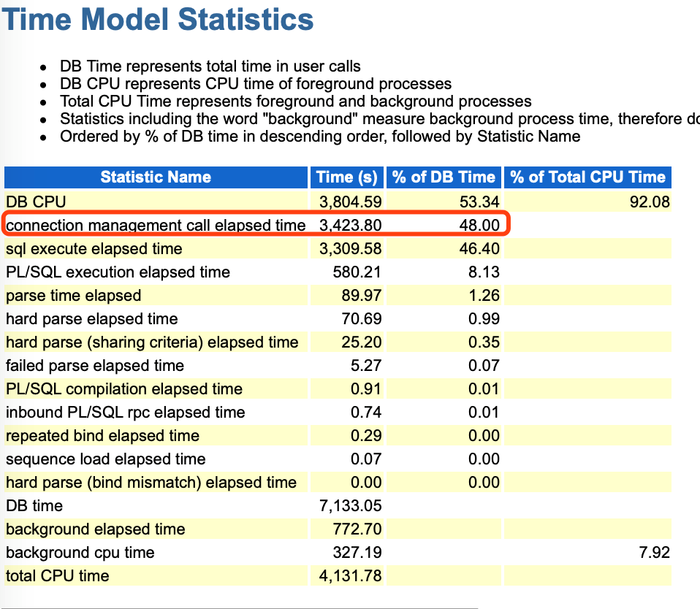Click the Statistic Name column header
Screen dimensions: 700x609
click(156, 177)
